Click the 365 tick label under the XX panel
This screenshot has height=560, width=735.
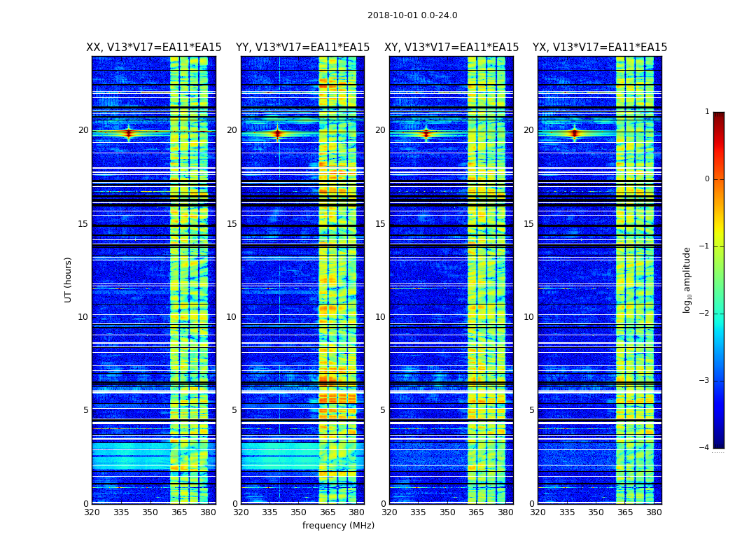(179, 512)
